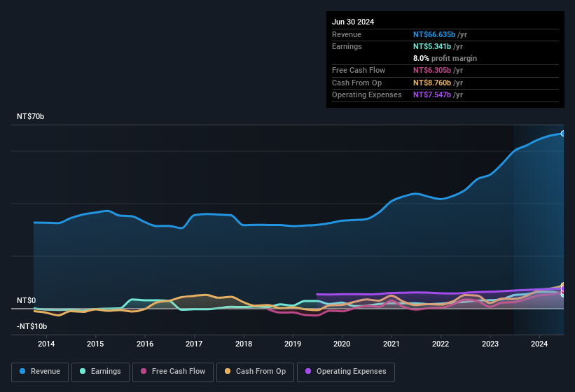The image size is (575, 392).
Task: Click the 2024 x-axis year label
Action: [x=539, y=344]
